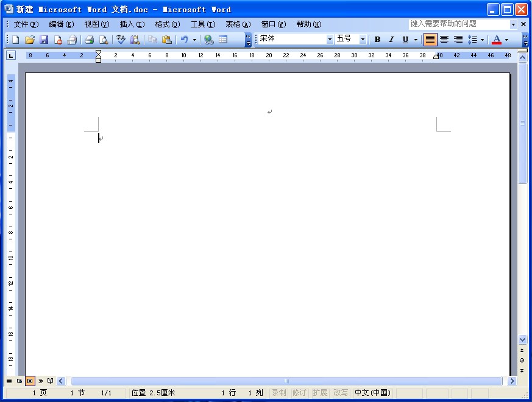Jump to previous page with the double-up arrow
Screen dimensions: 532x402
coord(522,350)
